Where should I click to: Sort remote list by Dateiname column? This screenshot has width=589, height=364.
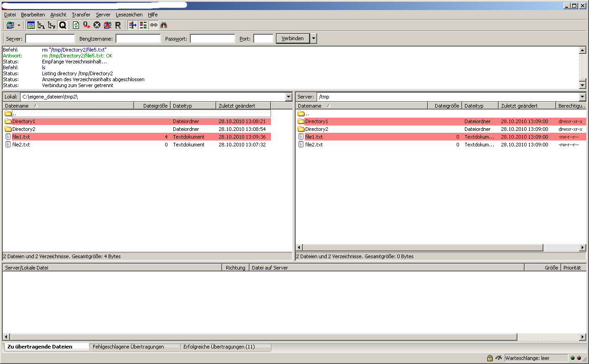362,105
